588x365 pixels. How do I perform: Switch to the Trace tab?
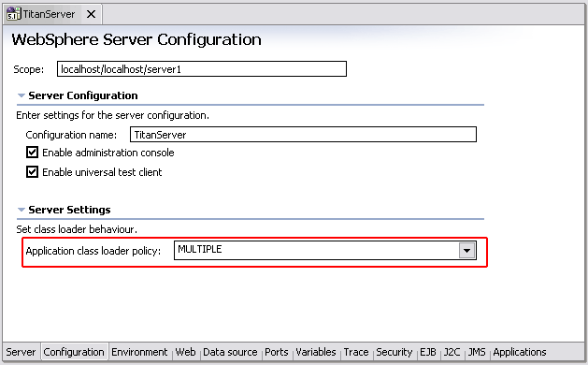356,352
